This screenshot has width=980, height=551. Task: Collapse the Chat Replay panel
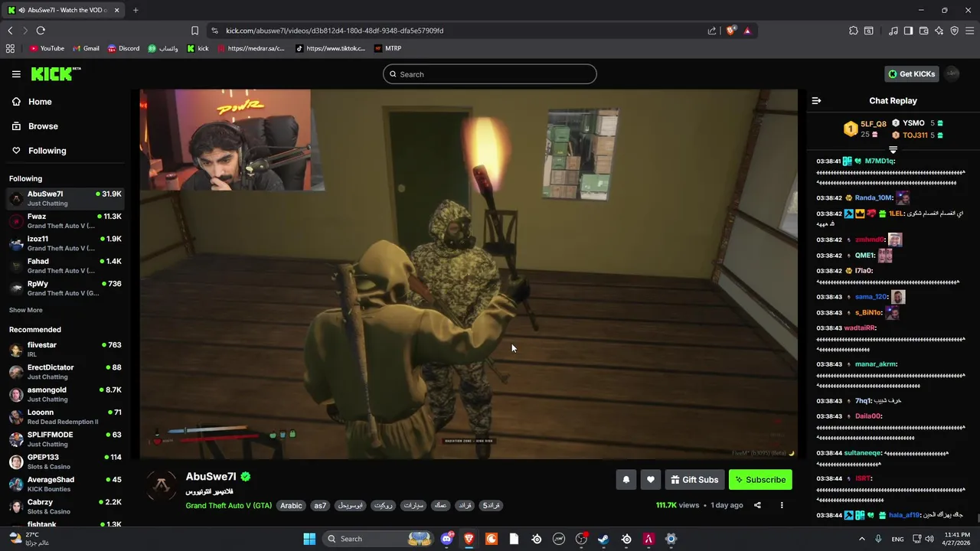coord(816,100)
